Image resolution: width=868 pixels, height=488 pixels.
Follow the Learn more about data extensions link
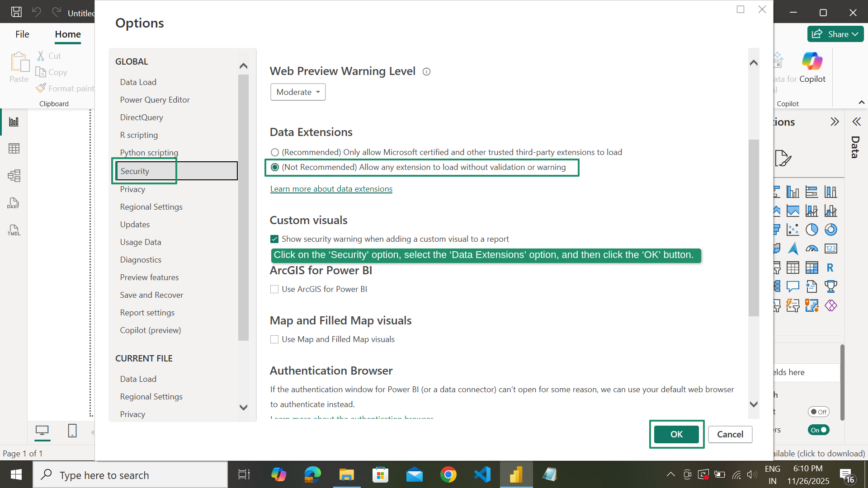331,188
